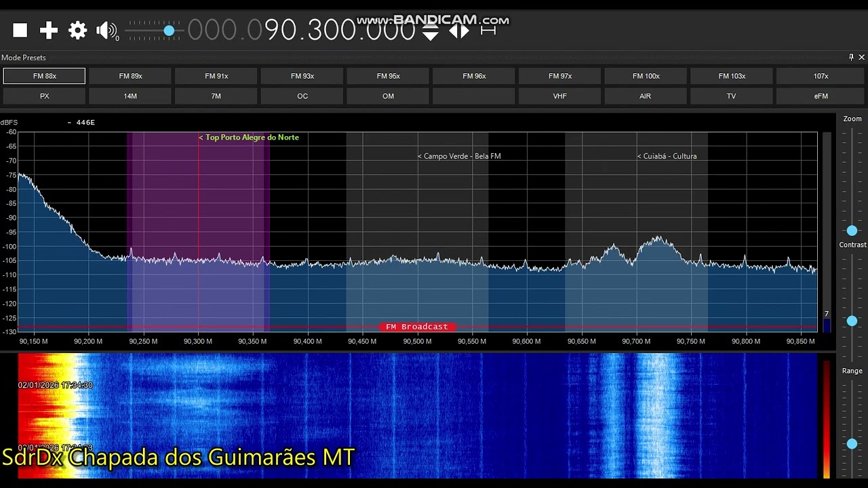Screen dimensions: 868x488
Task: Click the 90,500 M axis label
Action: (x=417, y=342)
